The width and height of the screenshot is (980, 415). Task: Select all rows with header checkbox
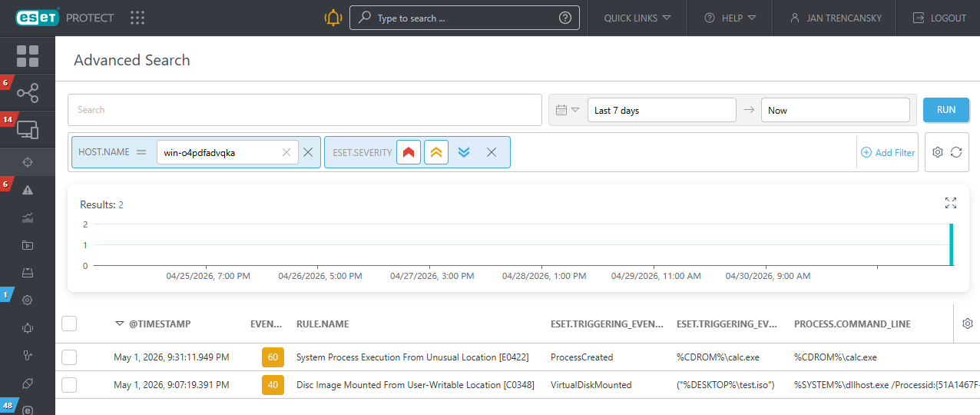(x=69, y=324)
